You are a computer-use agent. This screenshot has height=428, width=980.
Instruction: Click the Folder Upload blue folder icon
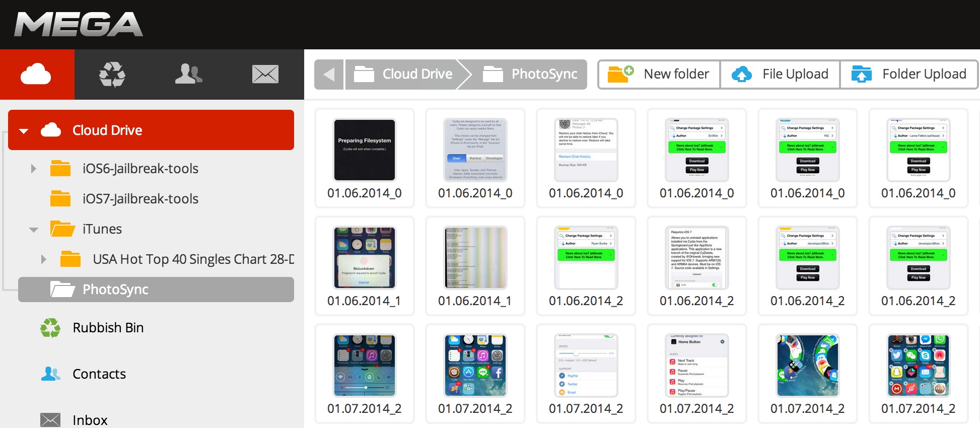tap(861, 74)
